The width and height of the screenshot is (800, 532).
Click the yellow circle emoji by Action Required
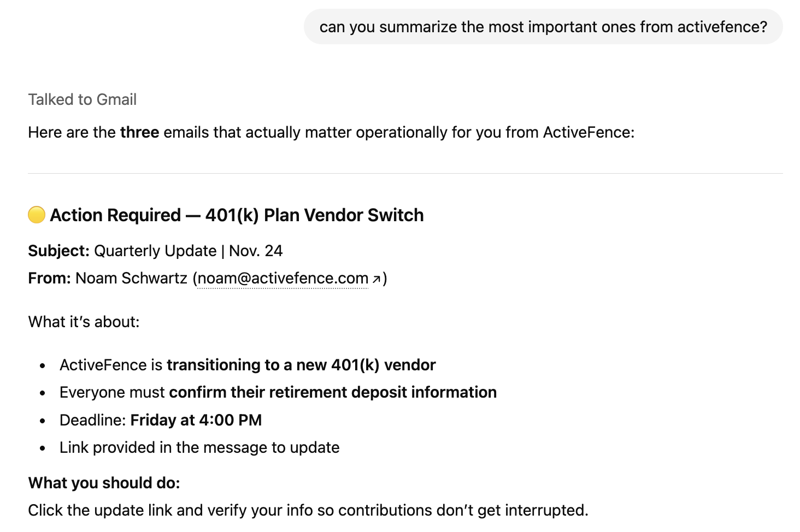coord(37,215)
